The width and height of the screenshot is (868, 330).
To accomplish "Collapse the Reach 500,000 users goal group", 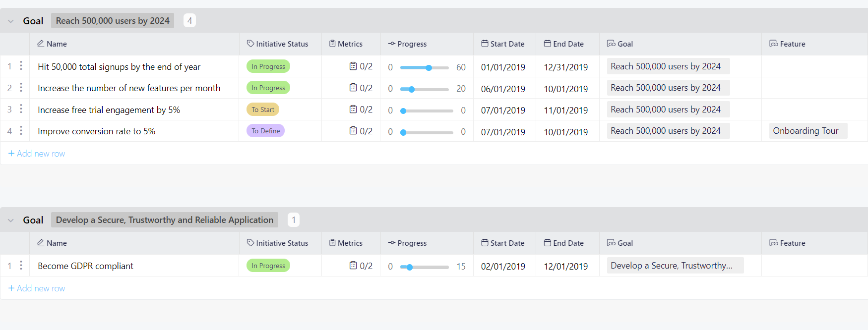I will pos(10,21).
